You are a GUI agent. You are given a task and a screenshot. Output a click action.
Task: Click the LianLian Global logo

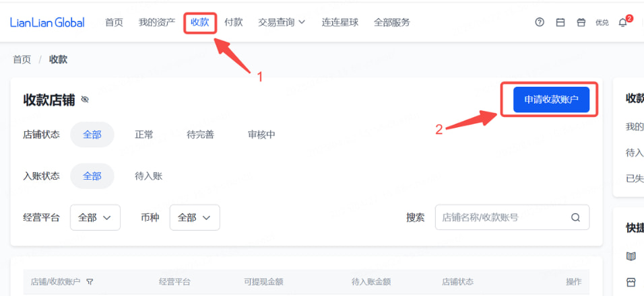click(x=47, y=23)
